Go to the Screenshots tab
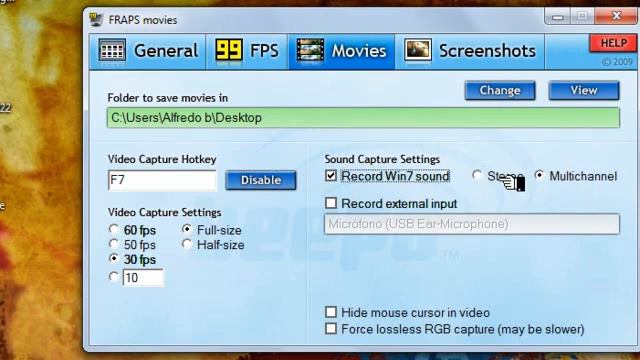The width and height of the screenshot is (640, 360). click(470, 51)
